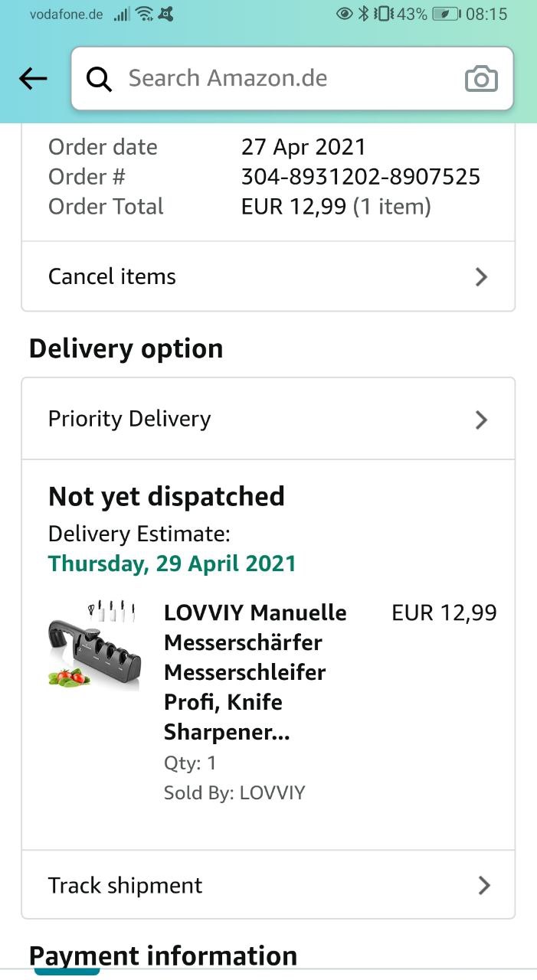
Task: Expand Priority Delivery chevron
Action: coord(481,420)
